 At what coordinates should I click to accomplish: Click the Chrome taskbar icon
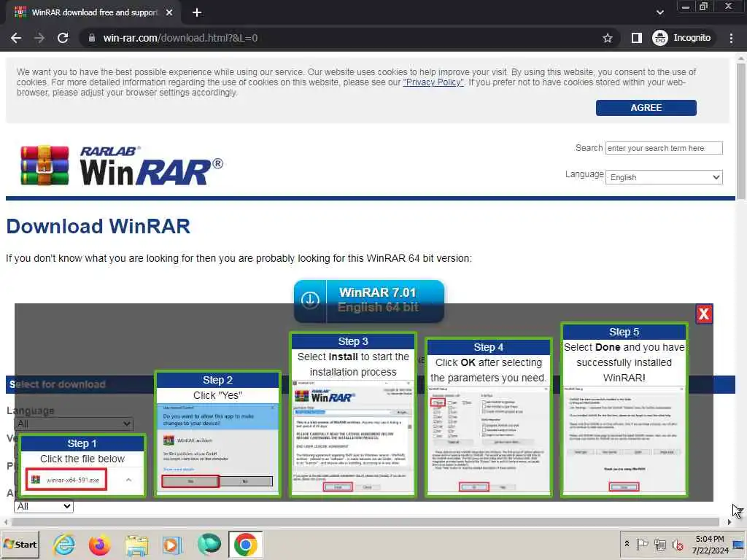pyautogui.click(x=245, y=545)
